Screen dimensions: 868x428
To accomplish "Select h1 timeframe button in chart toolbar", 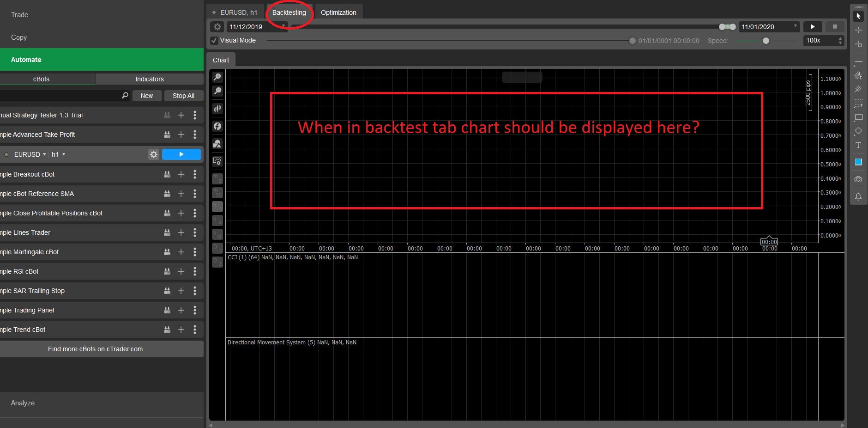I will point(217,207).
